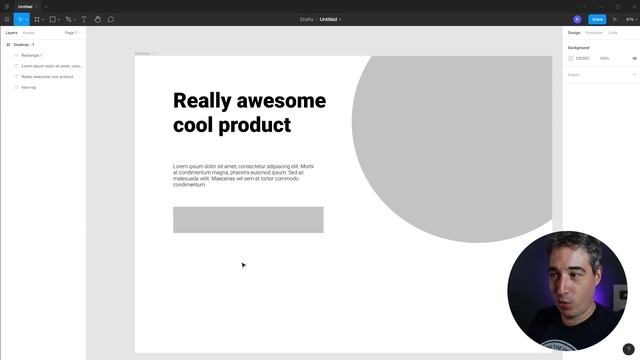Open the Page 1 pages dropdown

click(x=72, y=33)
